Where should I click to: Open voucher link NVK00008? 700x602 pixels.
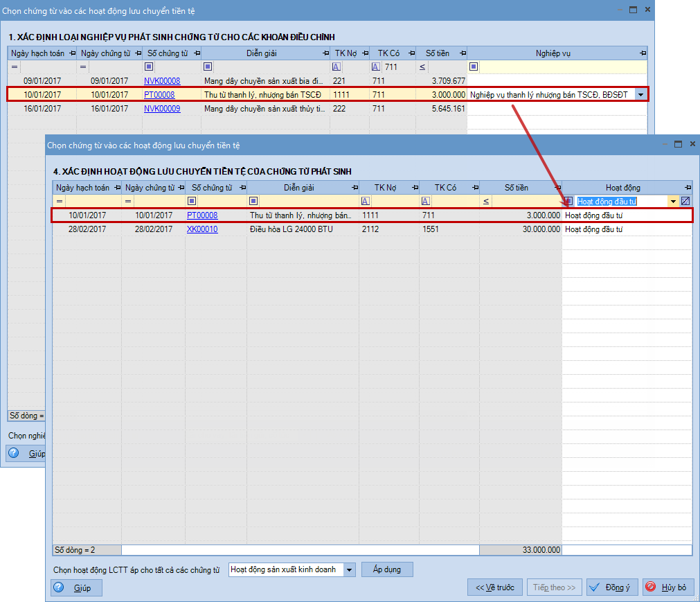point(162,81)
